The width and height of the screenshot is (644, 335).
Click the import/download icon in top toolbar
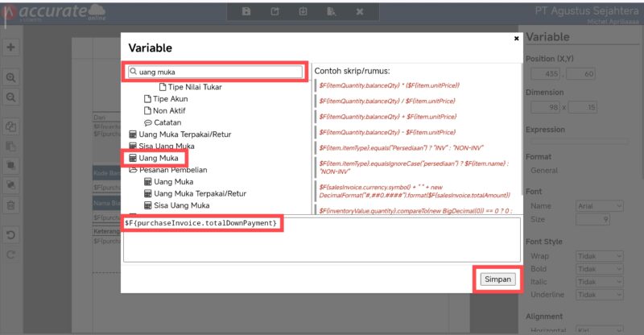coord(303,12)
